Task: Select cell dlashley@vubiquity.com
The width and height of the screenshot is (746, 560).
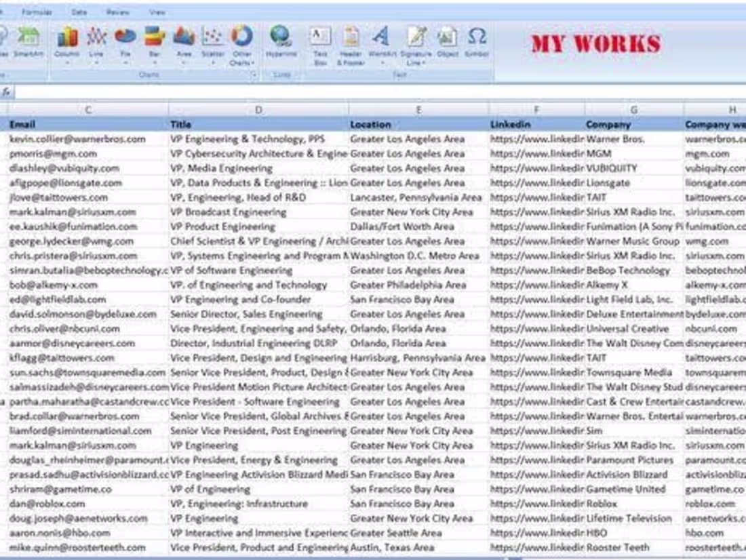Action: pyautogui.click(x=88, y=168)
